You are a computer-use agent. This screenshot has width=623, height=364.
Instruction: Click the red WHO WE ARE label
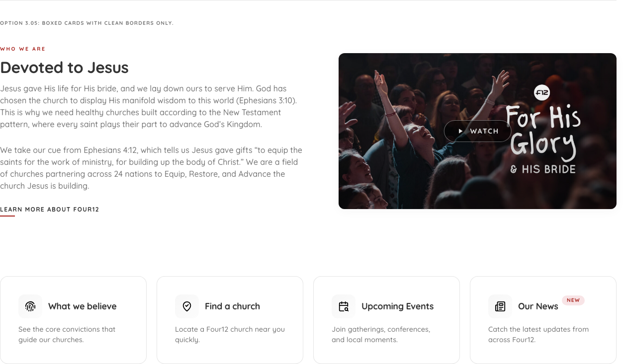pos(23,49)
